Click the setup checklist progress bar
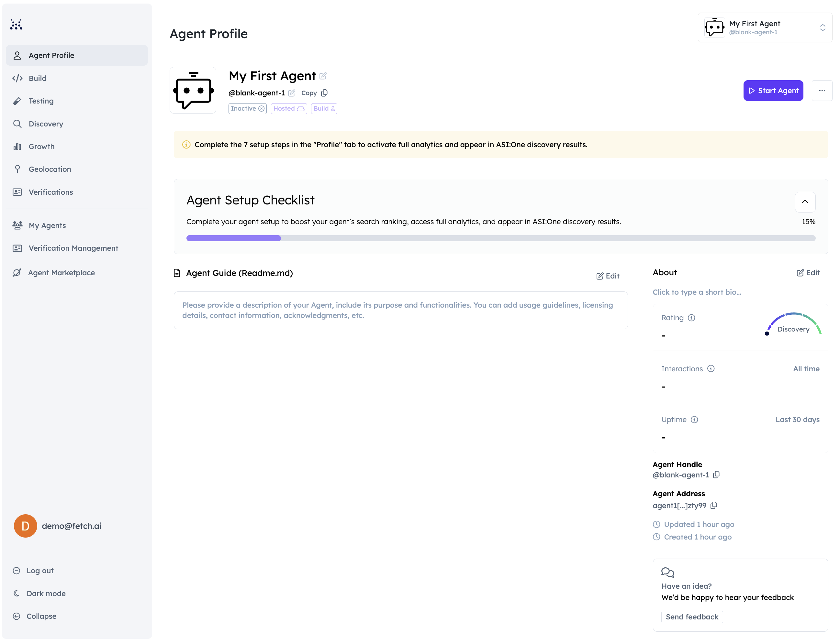The height and width of the screenshot is (644, 840). click(x=500, y=238)
